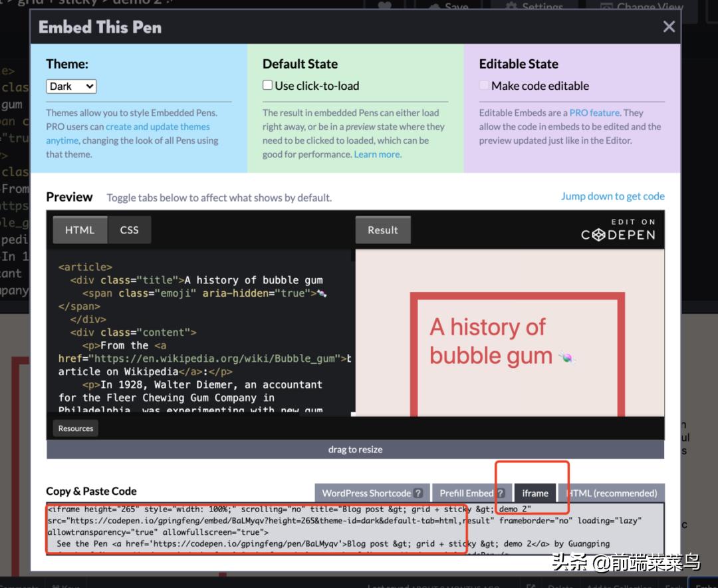Screen dimensions: 718x588
Task: Switch preview to the CSS tab
Action: coord(129,230)
